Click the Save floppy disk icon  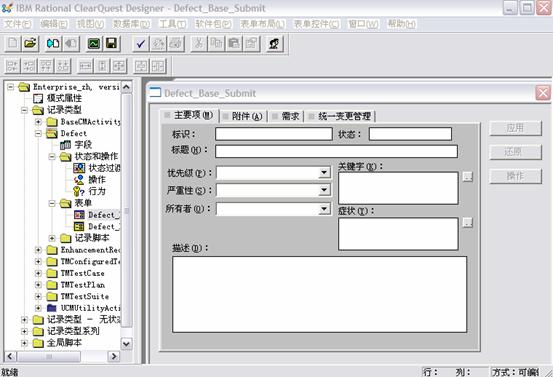coord(111,44)
